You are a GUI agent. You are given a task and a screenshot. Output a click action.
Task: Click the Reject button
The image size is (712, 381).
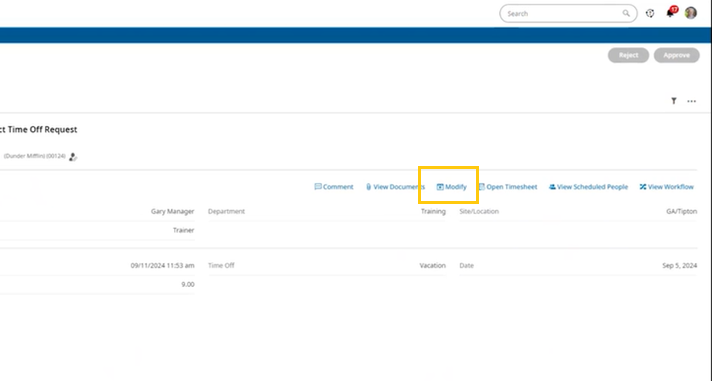coord(628,55)
